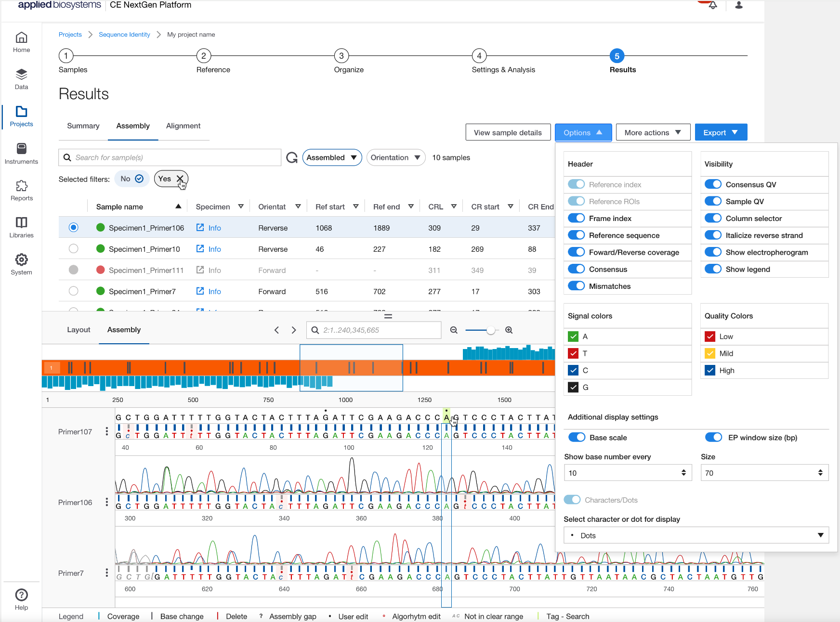Disable the Show electropherogram toggle

[x=713, y=252]
